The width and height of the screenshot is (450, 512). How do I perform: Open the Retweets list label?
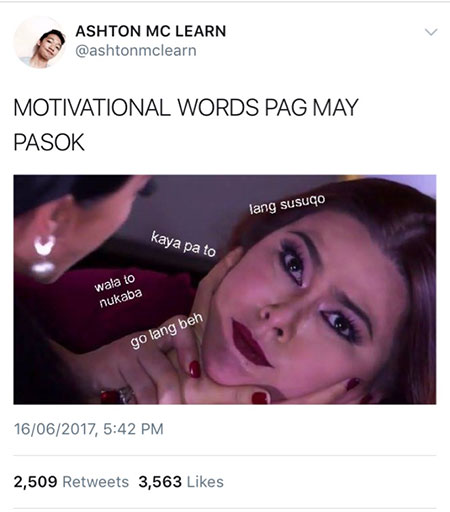[96, 482]
